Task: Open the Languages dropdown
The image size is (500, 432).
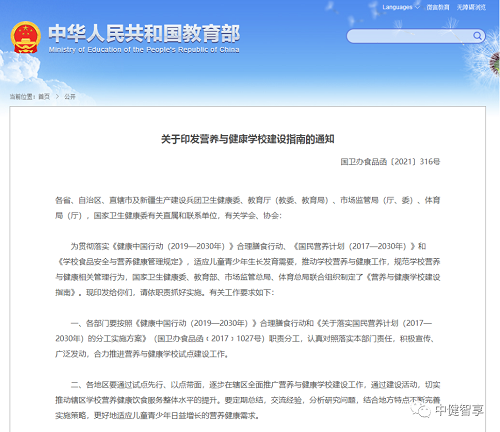Action: (401, 7)
